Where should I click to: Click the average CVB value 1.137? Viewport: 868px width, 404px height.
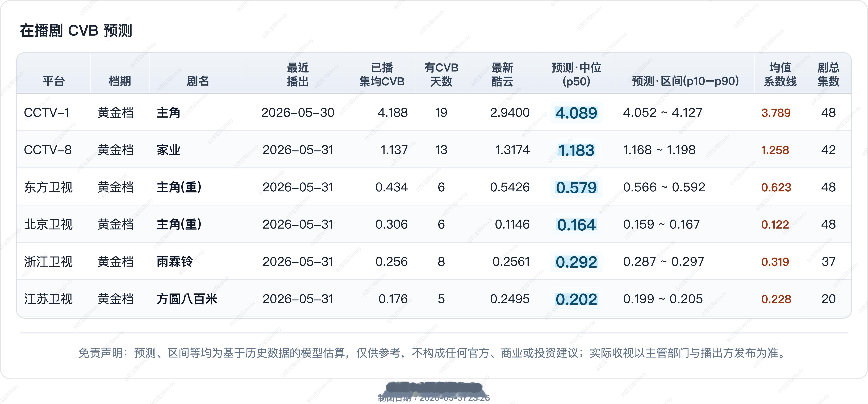coord(394,150)
